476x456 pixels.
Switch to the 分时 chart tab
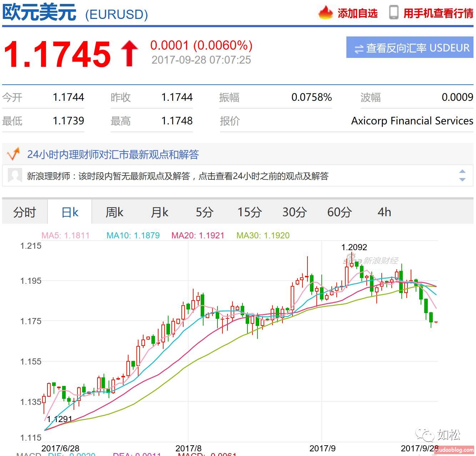25,212
